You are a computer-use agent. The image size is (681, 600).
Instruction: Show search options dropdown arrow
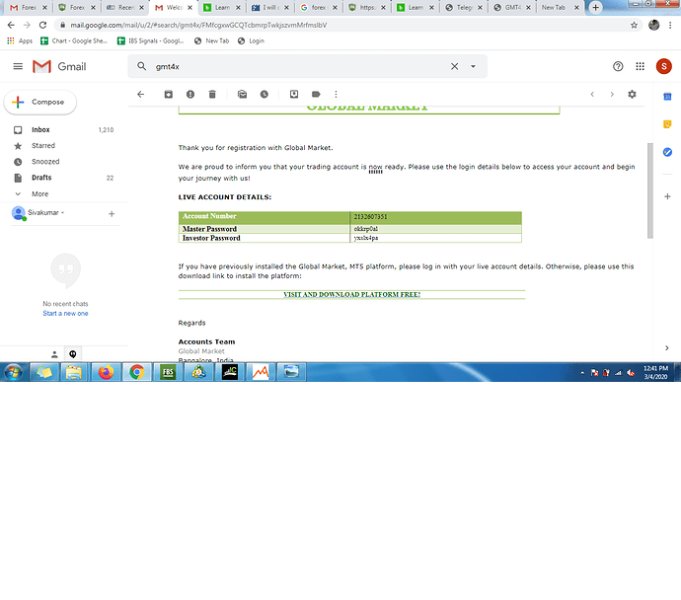coord(473,66)
